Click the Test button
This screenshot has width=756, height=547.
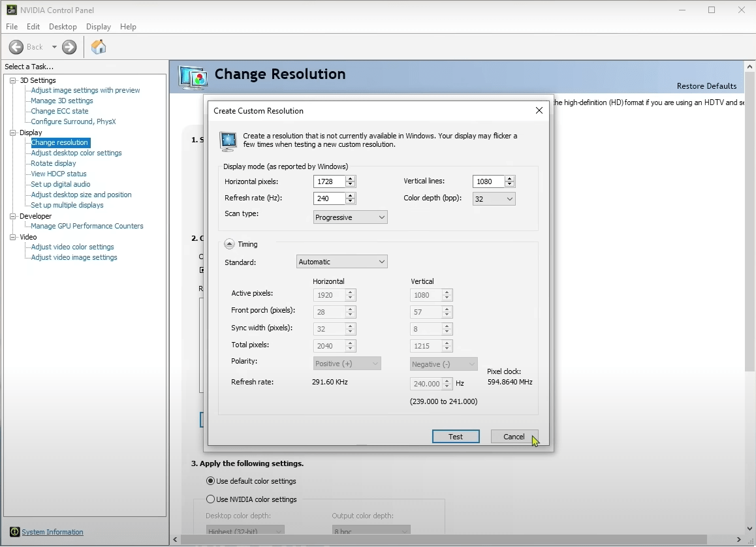456,437
